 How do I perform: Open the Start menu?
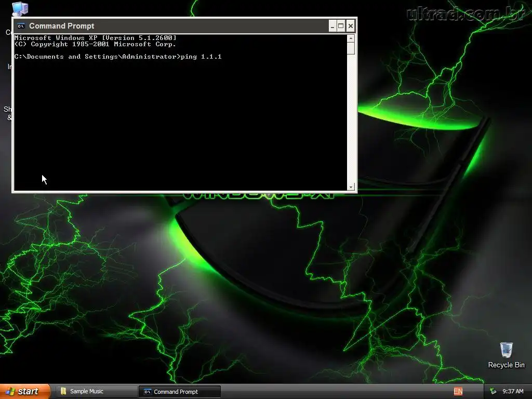[x=25, y=391]
